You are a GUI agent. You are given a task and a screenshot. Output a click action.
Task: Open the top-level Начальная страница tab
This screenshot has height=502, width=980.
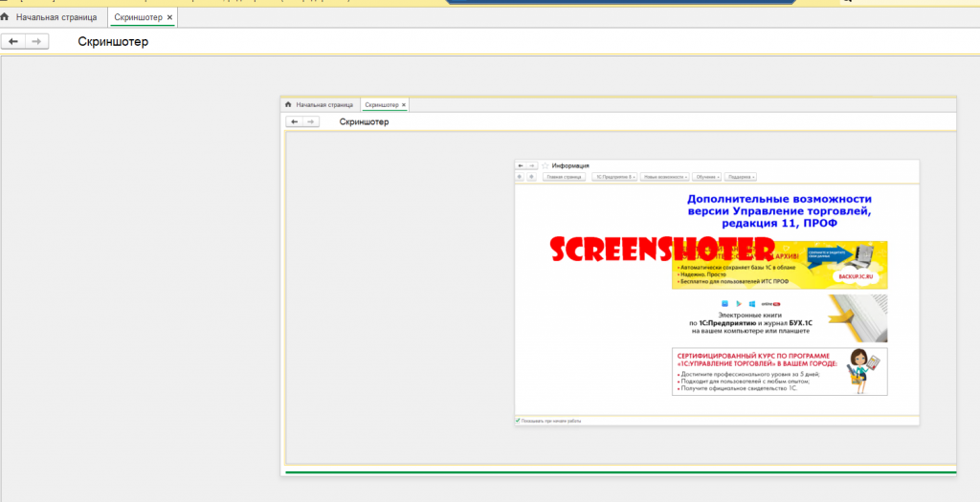point(56,17)
